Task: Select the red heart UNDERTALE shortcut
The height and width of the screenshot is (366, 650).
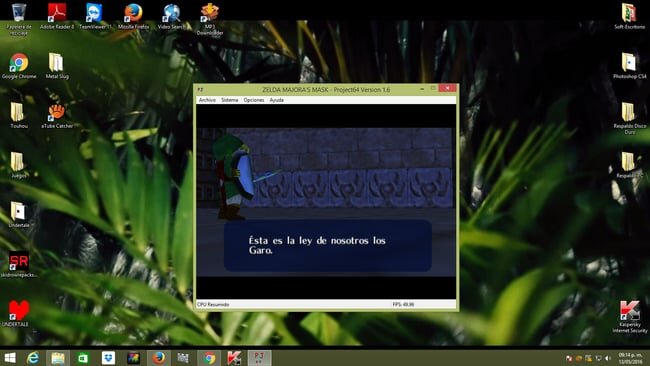Action: tap(17, 314)
